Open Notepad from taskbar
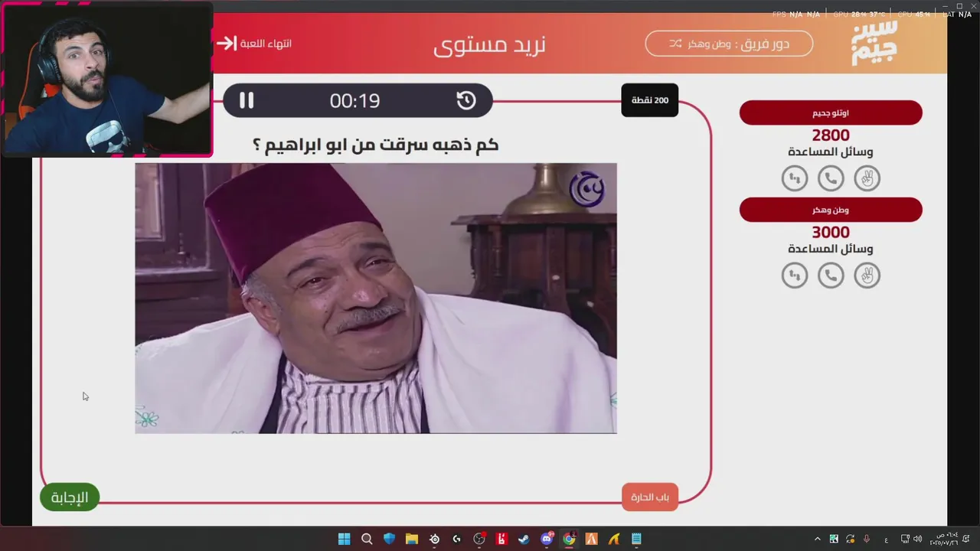The height and width of the screenshot is (551, 980). (636, 539)
